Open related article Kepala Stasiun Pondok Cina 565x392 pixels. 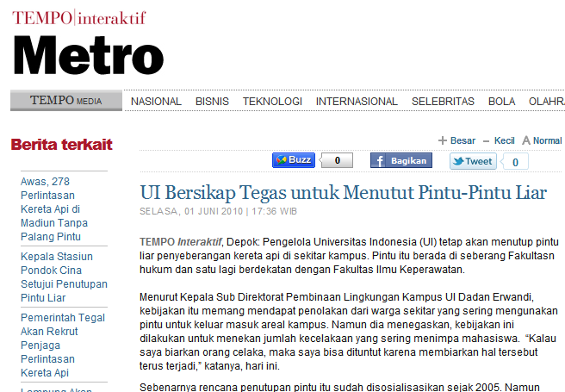[x=64, y=277]
